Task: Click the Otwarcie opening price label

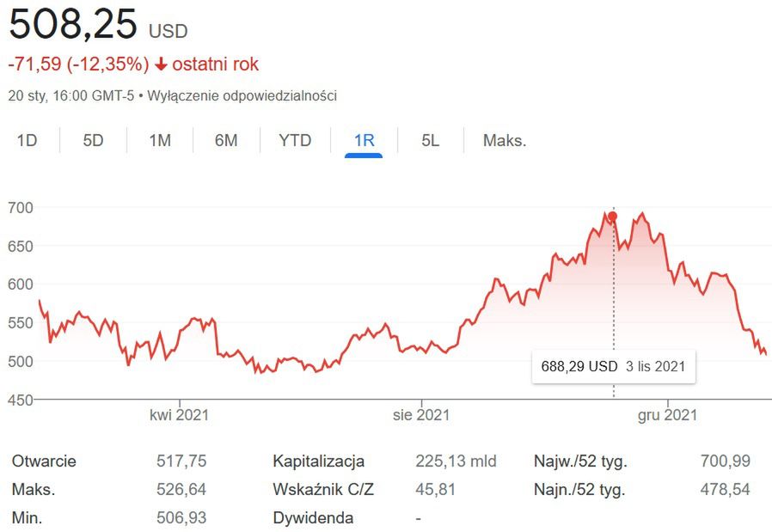Action: (44, 462)
